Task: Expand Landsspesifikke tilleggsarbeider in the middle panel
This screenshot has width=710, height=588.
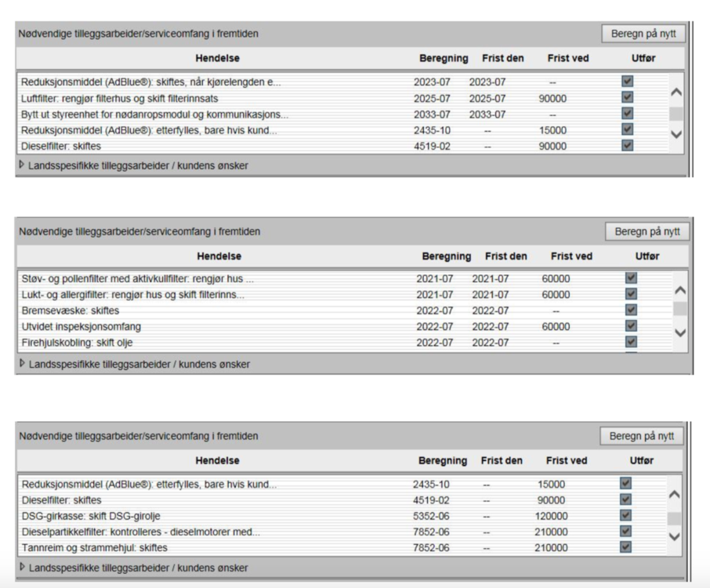Action: pyautogui.click(x=22, y=364)
